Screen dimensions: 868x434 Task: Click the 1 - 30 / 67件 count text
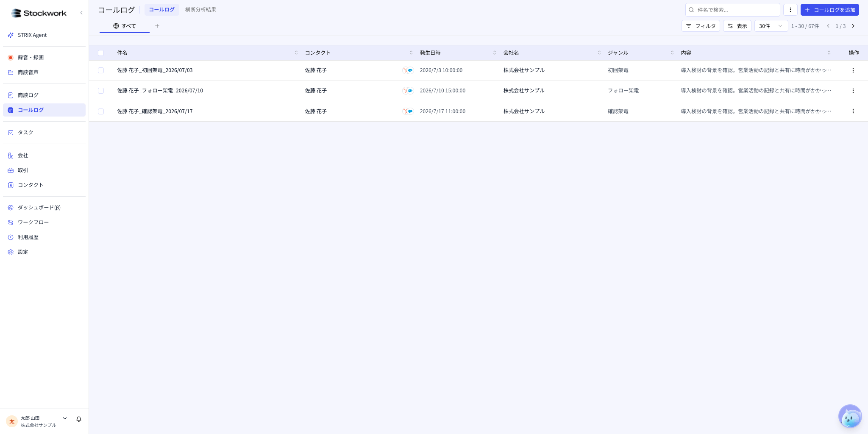tap(805, 26)
